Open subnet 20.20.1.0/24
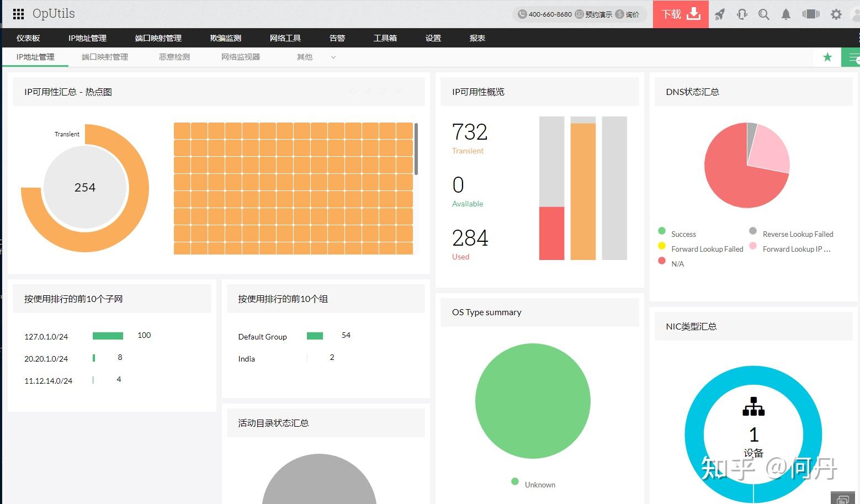 [x=46, y=358]
